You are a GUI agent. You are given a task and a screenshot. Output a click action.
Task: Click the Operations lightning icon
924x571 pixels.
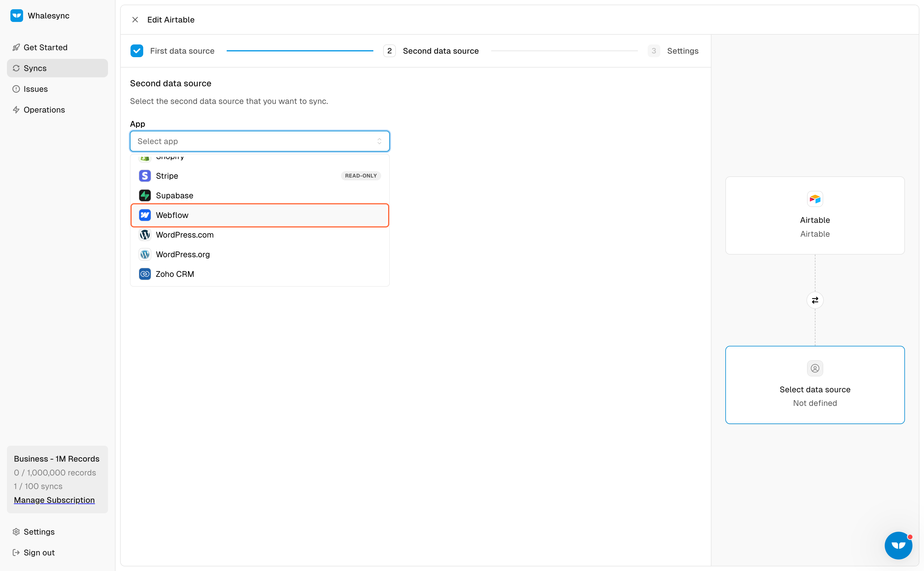pyautogui.click(x=16, y=109)
